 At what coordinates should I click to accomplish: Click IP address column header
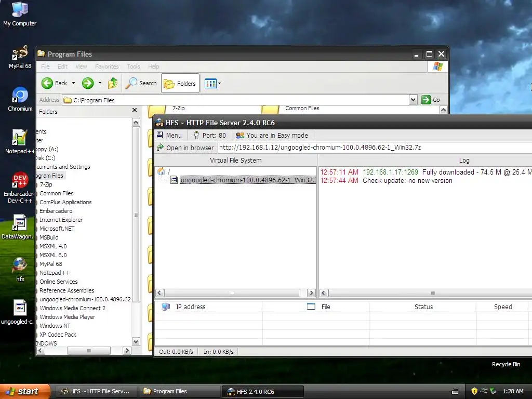[x=209, y=307]
